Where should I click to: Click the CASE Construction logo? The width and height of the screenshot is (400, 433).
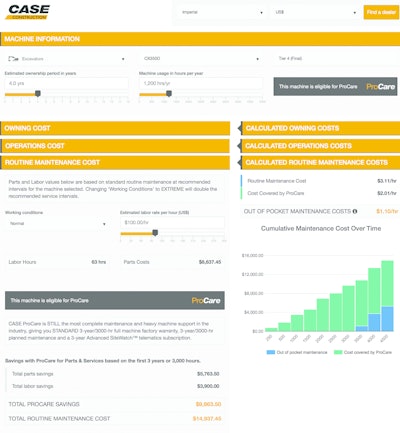click(28, 12)
